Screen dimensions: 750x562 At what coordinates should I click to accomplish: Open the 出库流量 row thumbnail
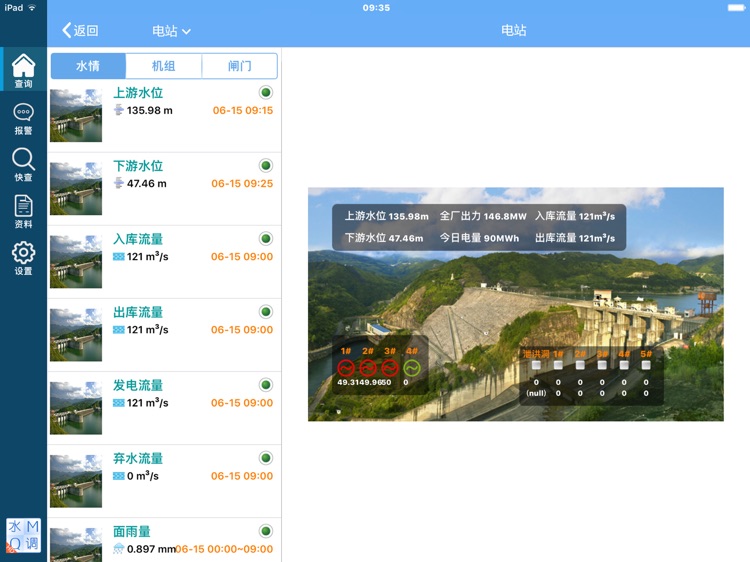[76, 335]
